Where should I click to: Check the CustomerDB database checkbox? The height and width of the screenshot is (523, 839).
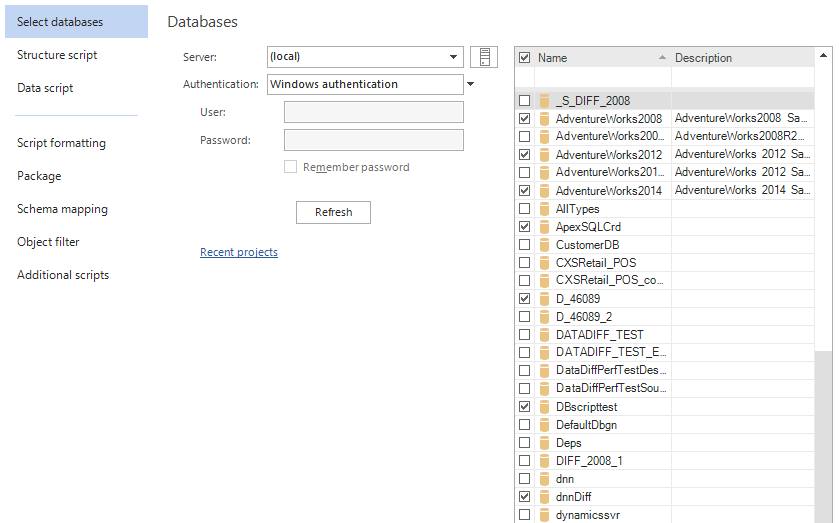coord(524,245)
